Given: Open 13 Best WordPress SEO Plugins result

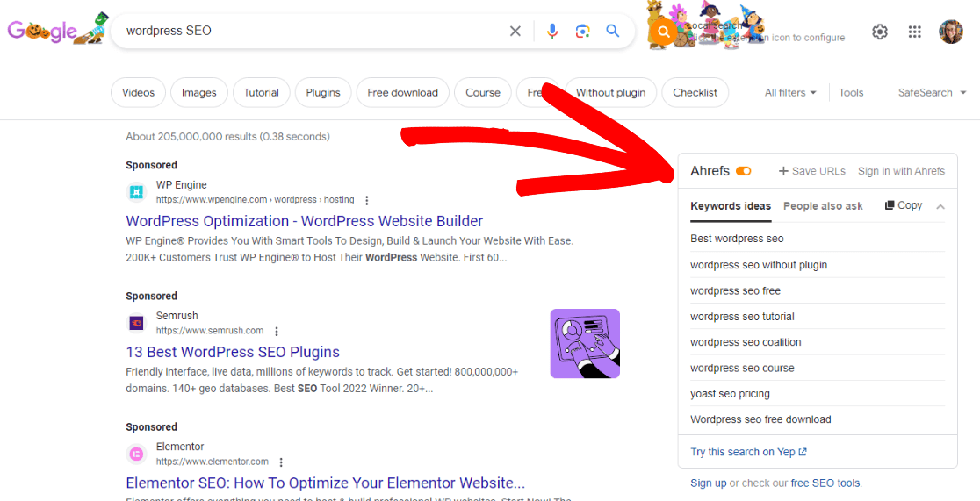Looking at the screenshot, I should pyautogui.click(x=233, y=352).
